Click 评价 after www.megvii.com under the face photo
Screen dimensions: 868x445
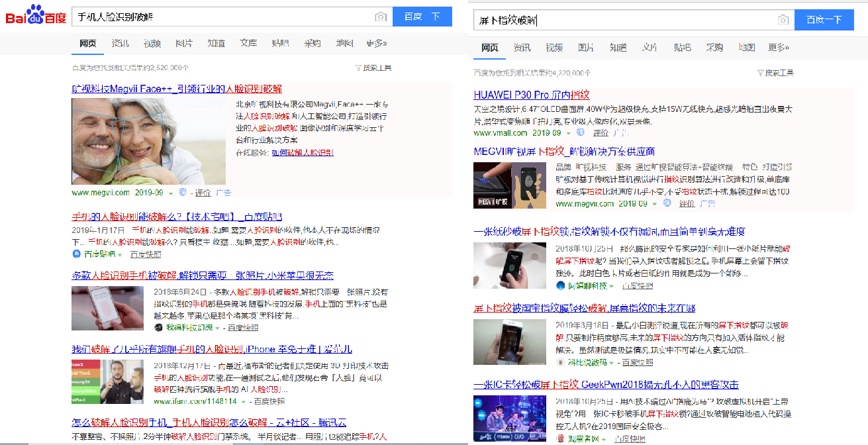tap(203, 193)
